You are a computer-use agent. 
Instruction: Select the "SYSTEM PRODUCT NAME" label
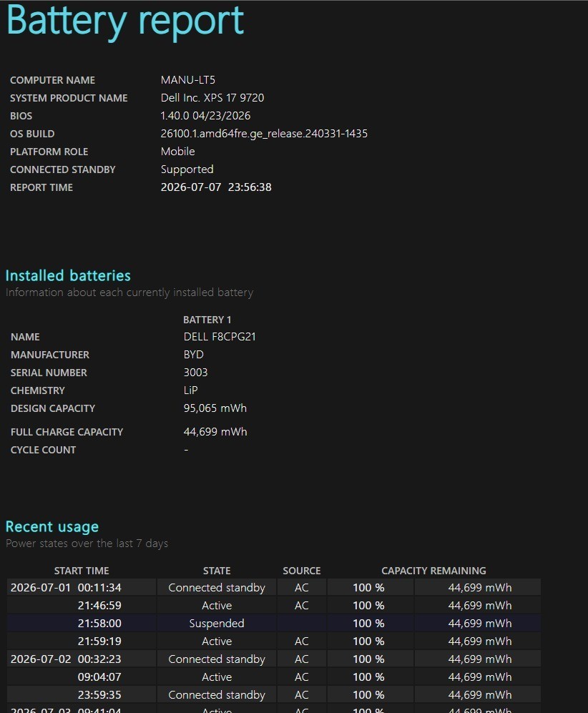click(x=69, y=98)
